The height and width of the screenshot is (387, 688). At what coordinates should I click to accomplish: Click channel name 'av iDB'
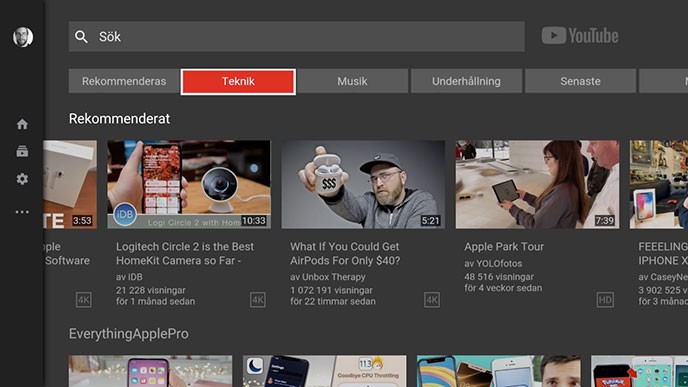[x=129, y=277]
